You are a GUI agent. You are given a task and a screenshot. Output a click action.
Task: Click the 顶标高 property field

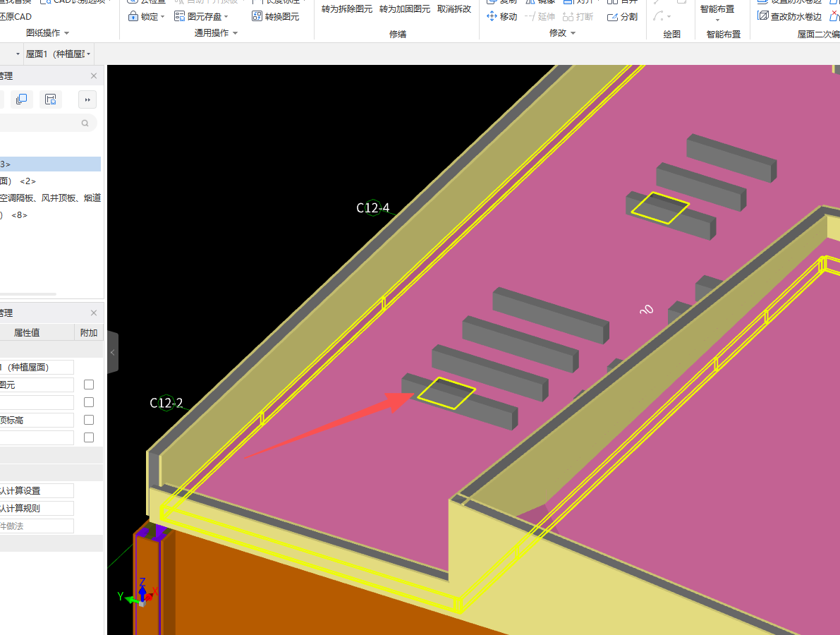click(37, 420)
